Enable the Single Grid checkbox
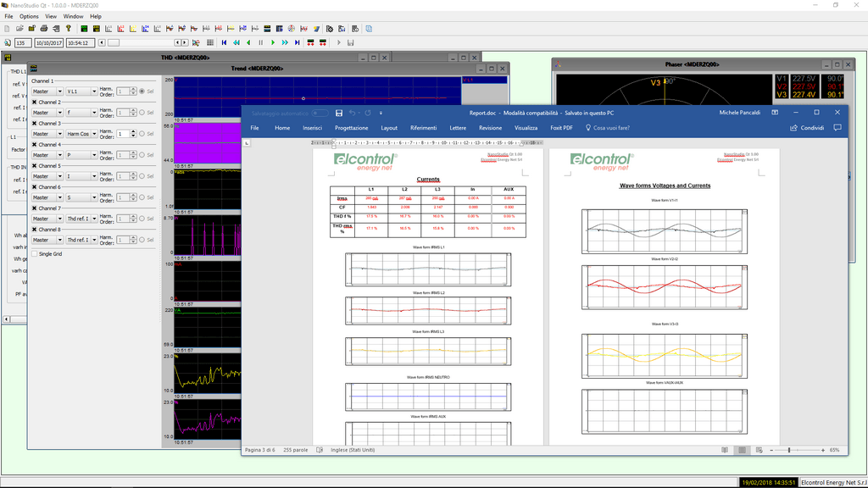The width and height of the screenshot is (868, 488). (x=35, y=253)
